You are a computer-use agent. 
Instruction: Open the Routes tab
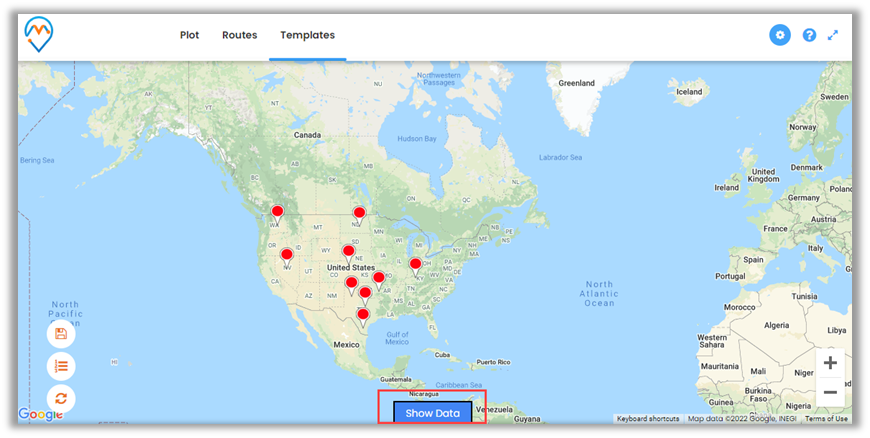[x=239, y=35]
